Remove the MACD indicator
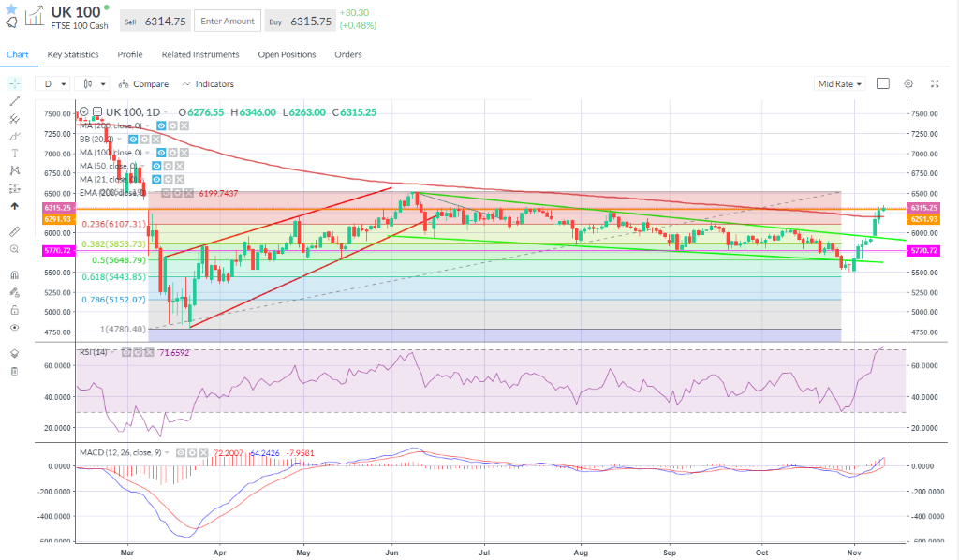The width and height of the screenshot is (959, 560). pos(203,453)
